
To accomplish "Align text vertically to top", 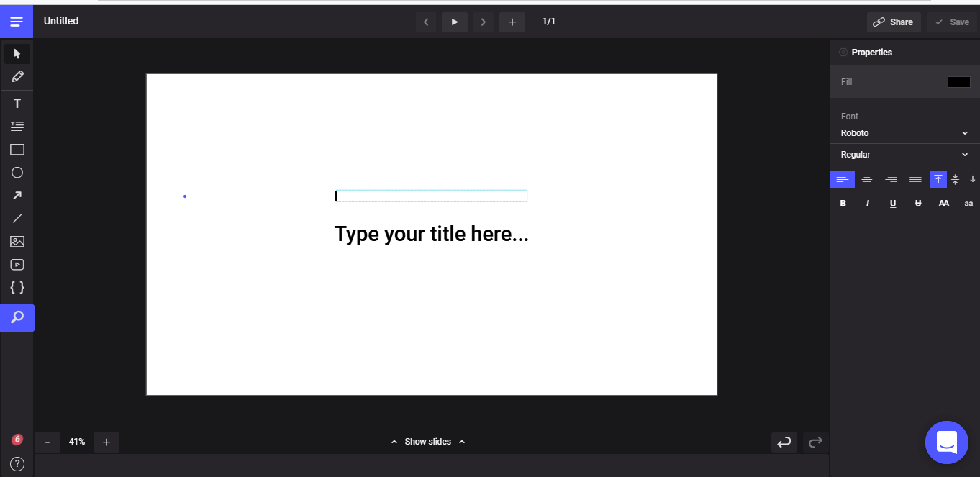I will (x=938, y=180).
